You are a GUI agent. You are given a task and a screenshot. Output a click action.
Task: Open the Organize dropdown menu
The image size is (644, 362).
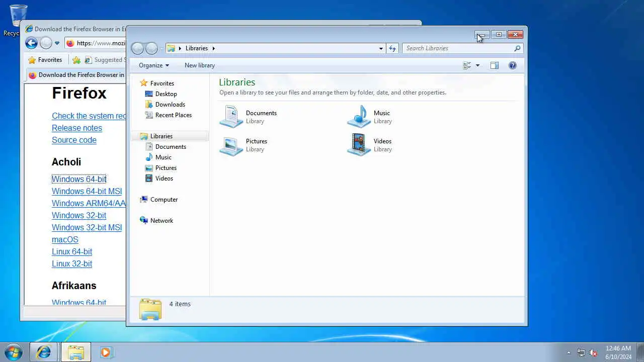pos(154,65)
